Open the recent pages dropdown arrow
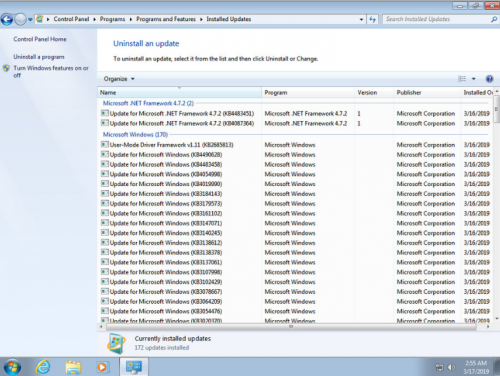The height and width of the screenshot is (376, 500). click(x=30, y=19)
